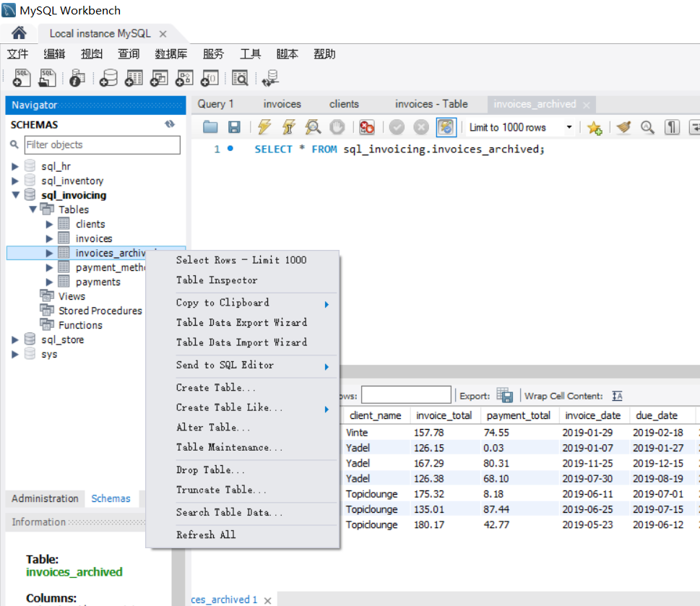Open Administration navigator tab
The height and width of the screenshot is (606, 700).
pyautogui.click(x=45, y=498)
